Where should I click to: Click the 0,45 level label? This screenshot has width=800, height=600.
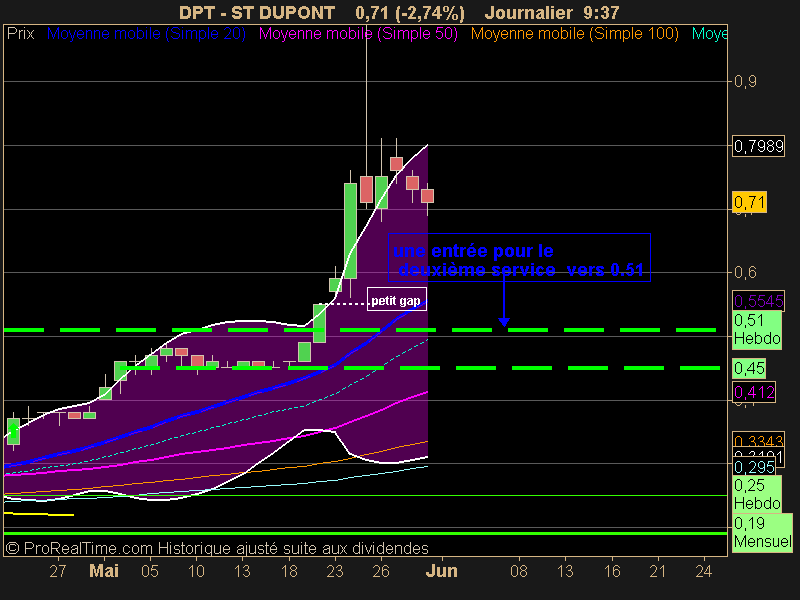pos(749,368)
